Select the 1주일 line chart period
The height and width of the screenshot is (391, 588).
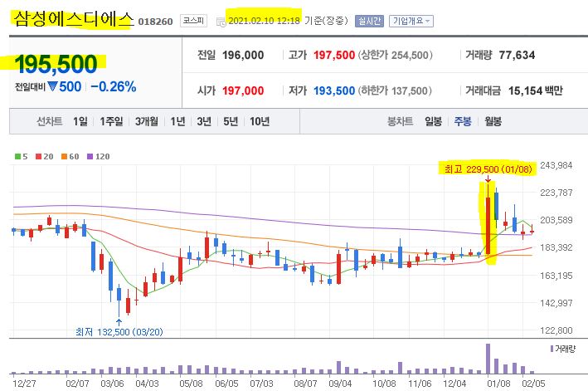pyautogui.click(x=111, y=121)
